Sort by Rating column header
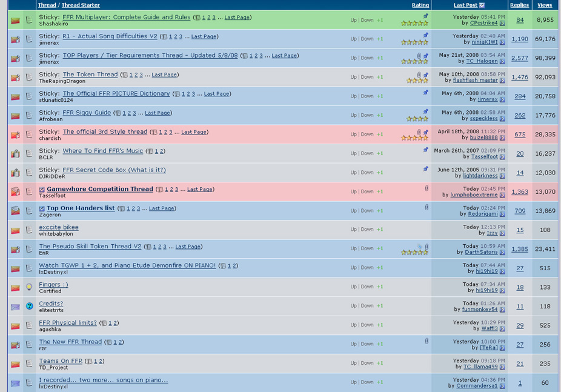 point(420,5)
